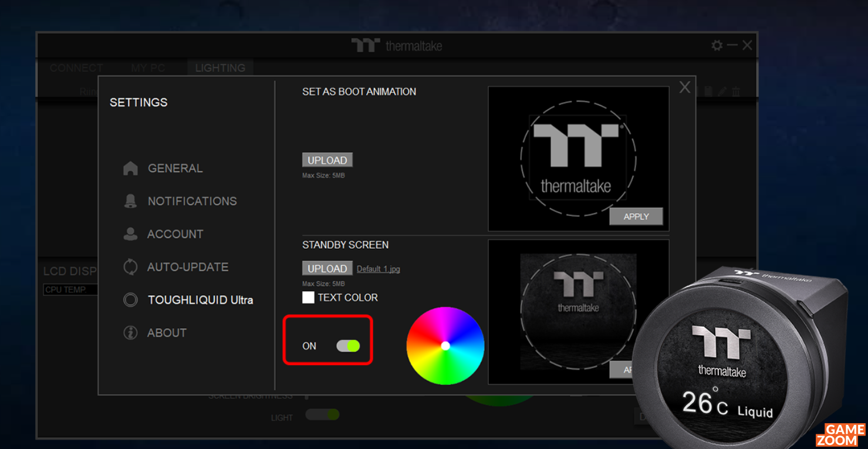Open the gear settings icon in the thermaltake title bar
868x449 pixels.
pyautogui.click(x=717, y=45)
